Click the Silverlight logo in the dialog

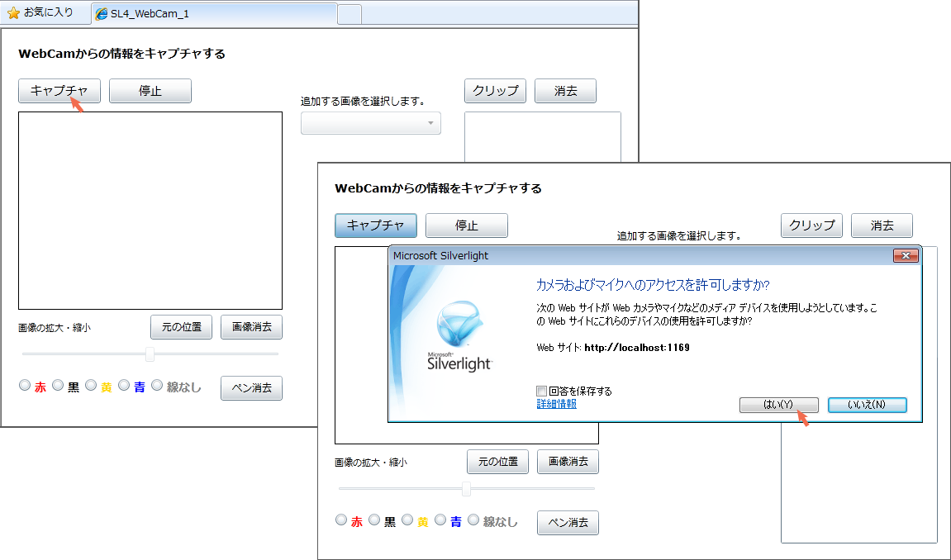tap(459, 336)
